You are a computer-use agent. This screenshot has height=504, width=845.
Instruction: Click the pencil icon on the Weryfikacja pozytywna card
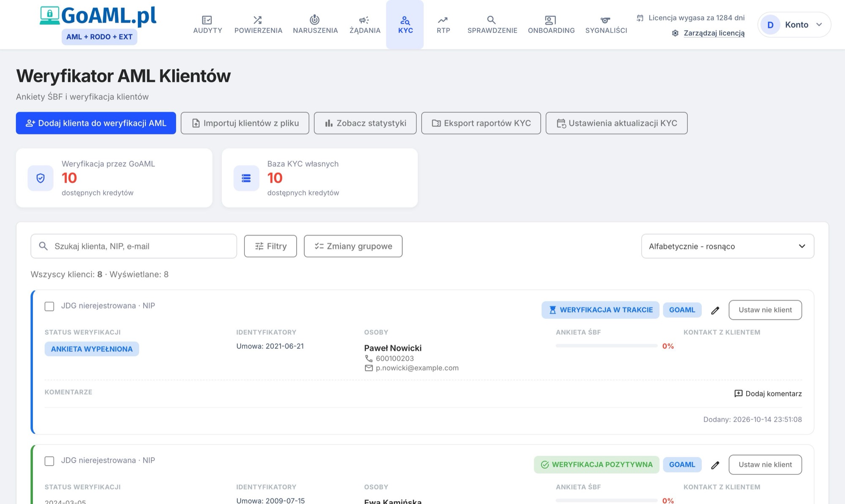point(715,465)
